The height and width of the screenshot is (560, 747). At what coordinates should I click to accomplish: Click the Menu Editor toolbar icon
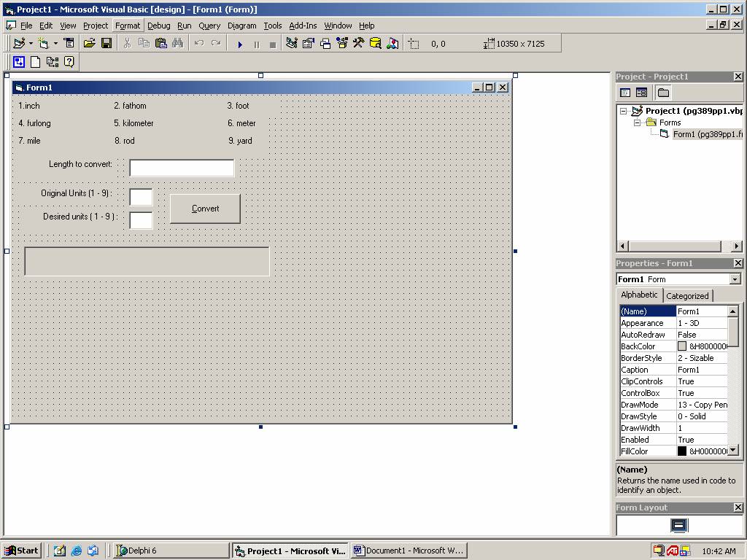point(69,44)
